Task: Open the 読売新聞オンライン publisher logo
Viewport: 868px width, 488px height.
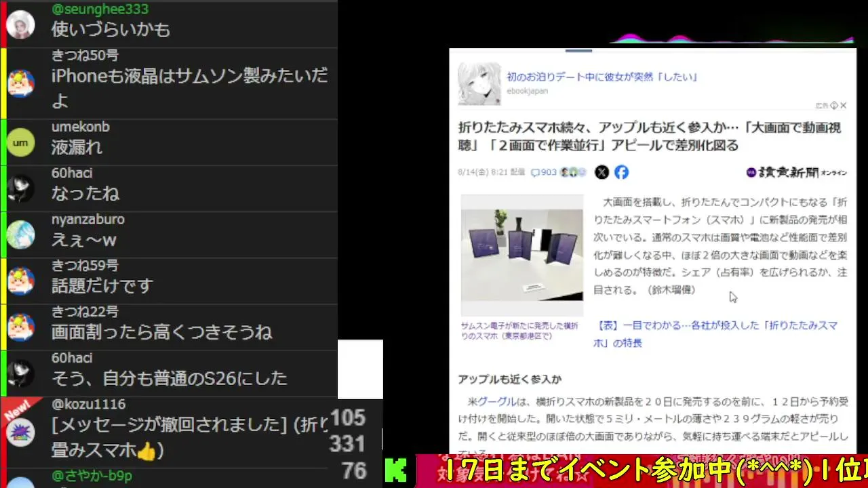Action: [x=796, y=173]
